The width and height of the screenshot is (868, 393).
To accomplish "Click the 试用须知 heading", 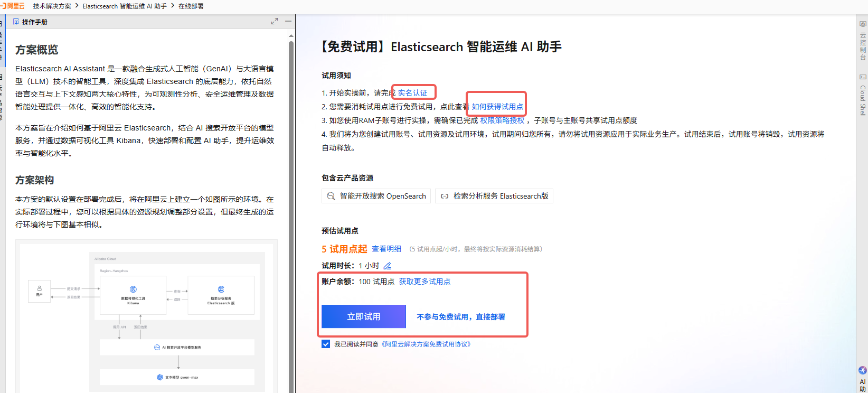I will point(336,76).
